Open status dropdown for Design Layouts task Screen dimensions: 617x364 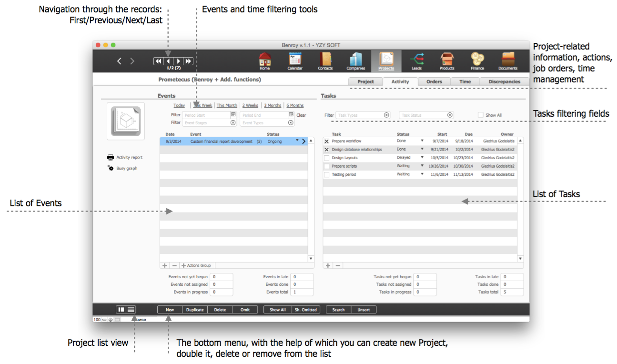422,158
